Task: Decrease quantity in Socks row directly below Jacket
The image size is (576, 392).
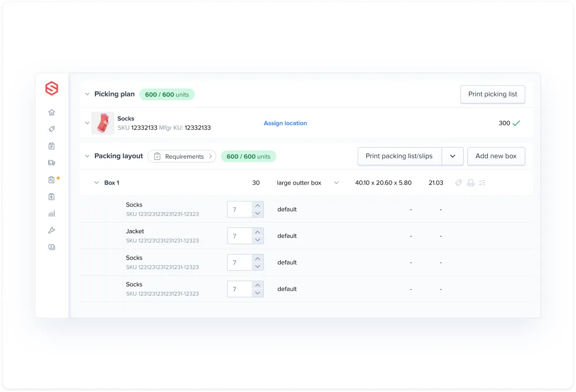Action: 258,267
